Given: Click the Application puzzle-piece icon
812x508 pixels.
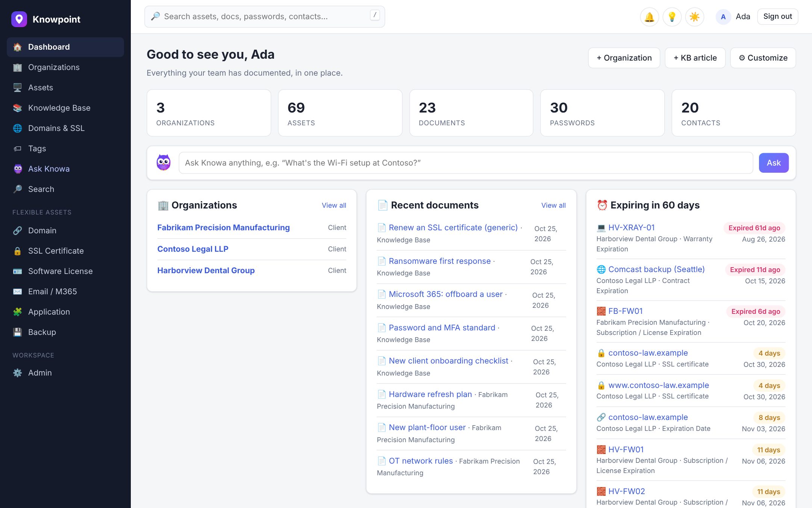Looking at the screenshot, I should pos(17,312).
